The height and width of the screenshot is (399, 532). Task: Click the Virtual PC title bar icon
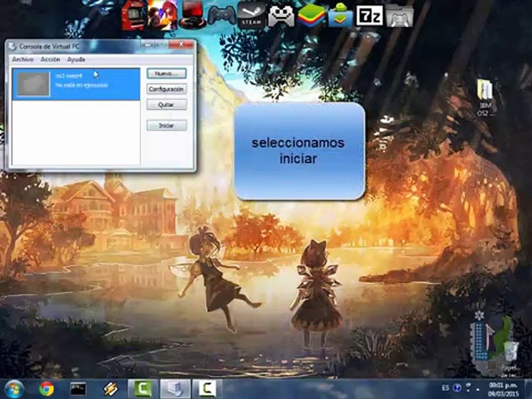[13, 47]
